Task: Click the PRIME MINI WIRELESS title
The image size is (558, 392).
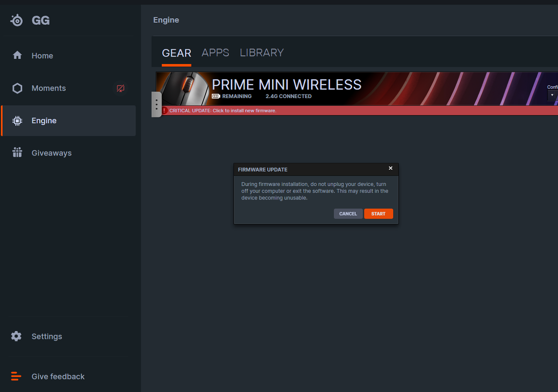Action: (x=287, y=84)
